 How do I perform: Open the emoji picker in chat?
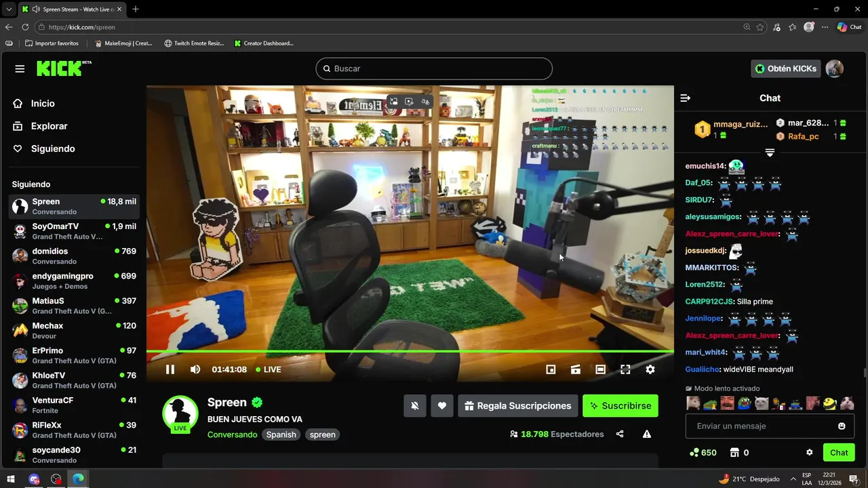[842, 426]
